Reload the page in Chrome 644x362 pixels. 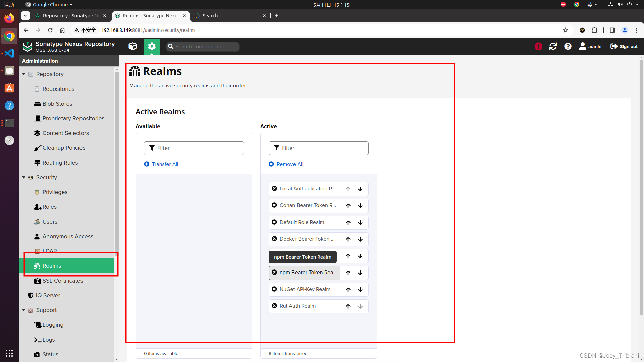pyautogui.click(x=50, y=30)
